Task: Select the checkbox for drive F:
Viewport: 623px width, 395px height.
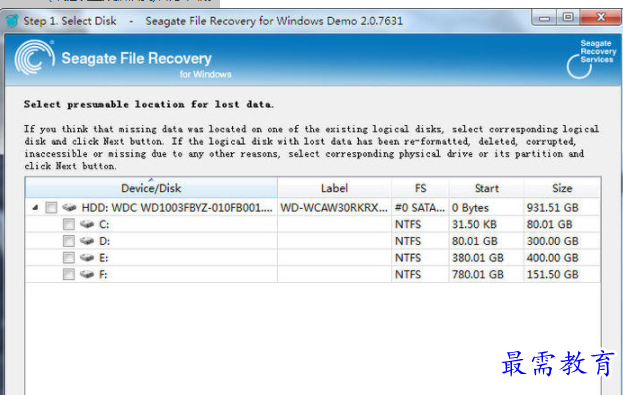Action: [69, 274]
